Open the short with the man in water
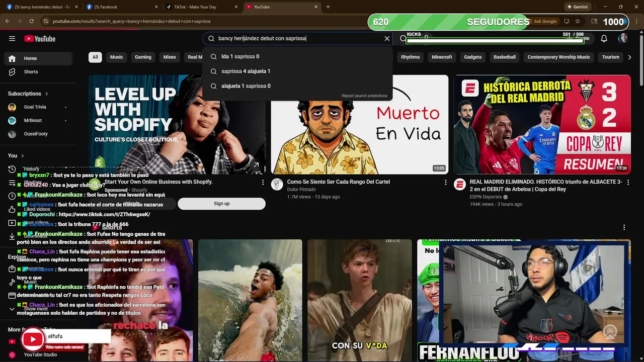The width and height of the screenshot is (644, 362). pos(250,301)
